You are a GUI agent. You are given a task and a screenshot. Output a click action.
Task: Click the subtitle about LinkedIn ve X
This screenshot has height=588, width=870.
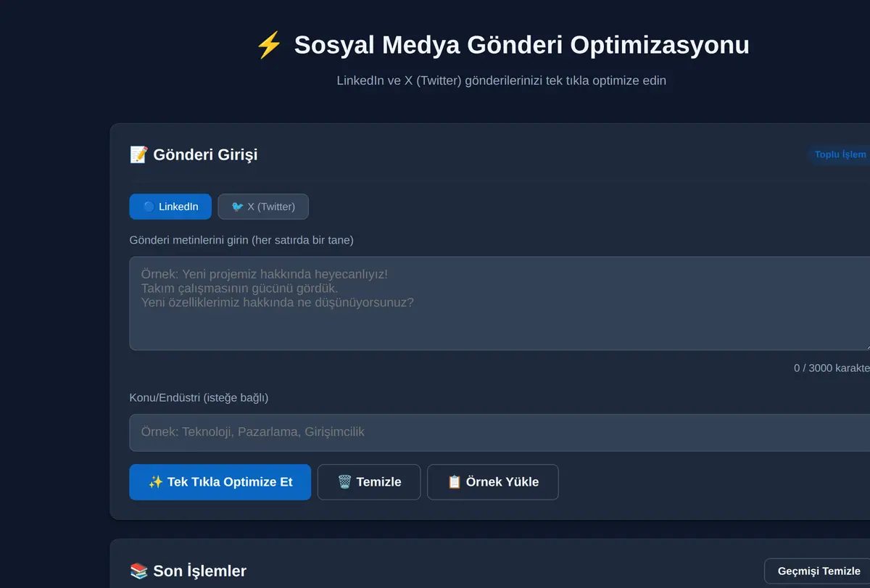point(501,80)
